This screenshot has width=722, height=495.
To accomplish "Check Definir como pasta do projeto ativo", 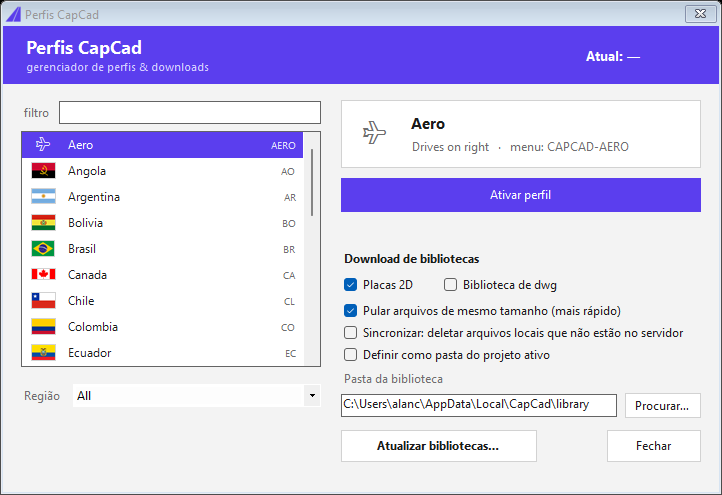I will [350, 355].
